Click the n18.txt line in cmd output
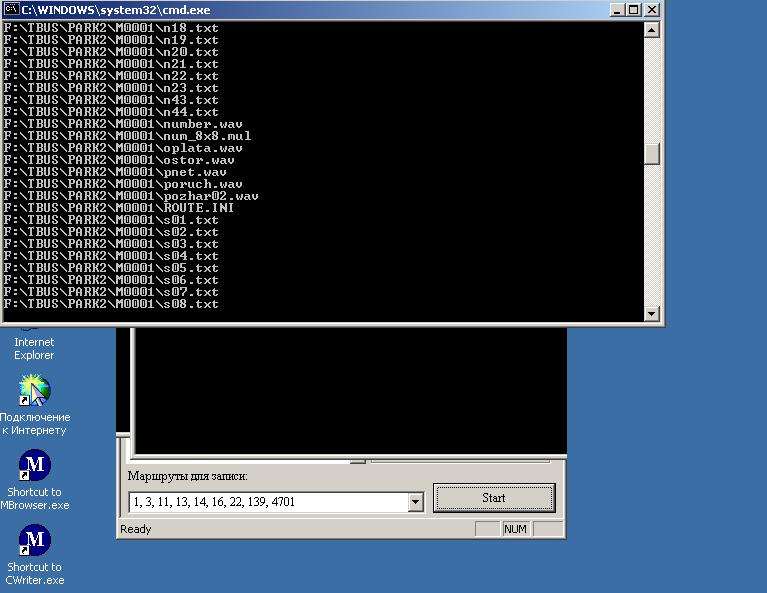 point(111,28)
